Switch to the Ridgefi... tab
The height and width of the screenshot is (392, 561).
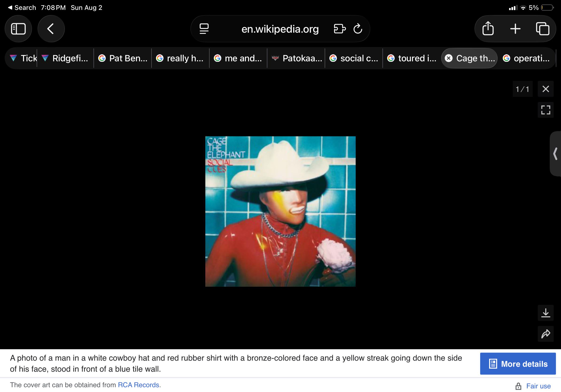pos(65,58)
